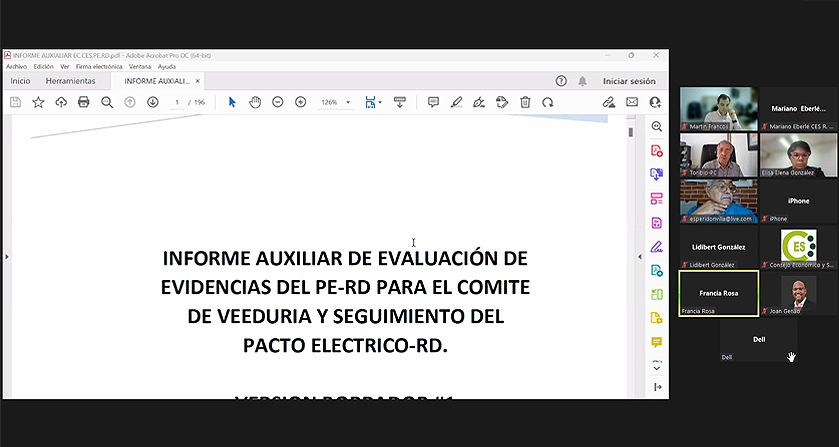Select Mariano Eberlé participant tile

coord(798,109)
